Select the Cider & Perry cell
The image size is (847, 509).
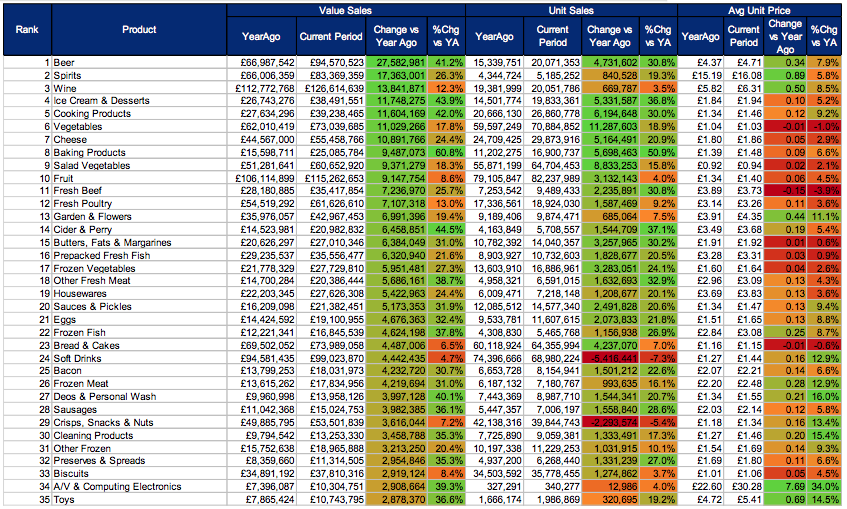coord(139,230)
